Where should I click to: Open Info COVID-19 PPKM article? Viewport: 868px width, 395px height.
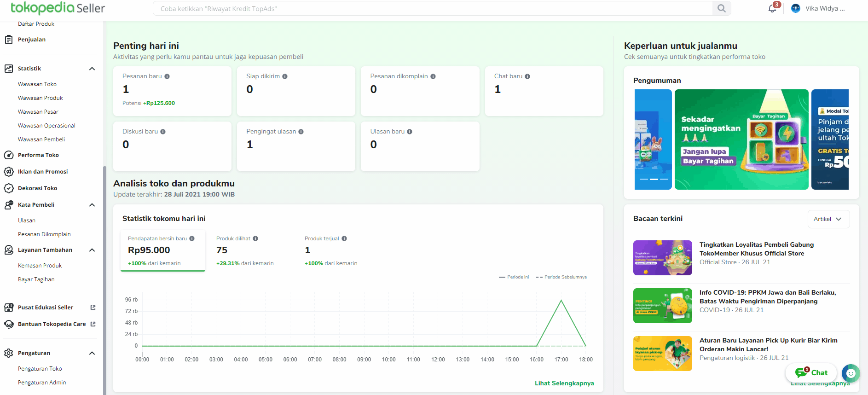pos(768,297)
